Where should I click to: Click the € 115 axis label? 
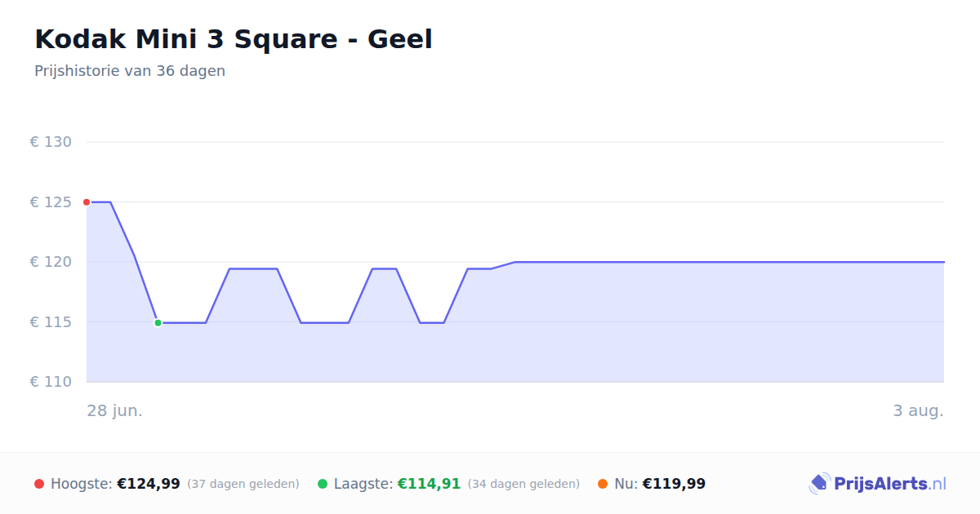(x=51, y=322)
